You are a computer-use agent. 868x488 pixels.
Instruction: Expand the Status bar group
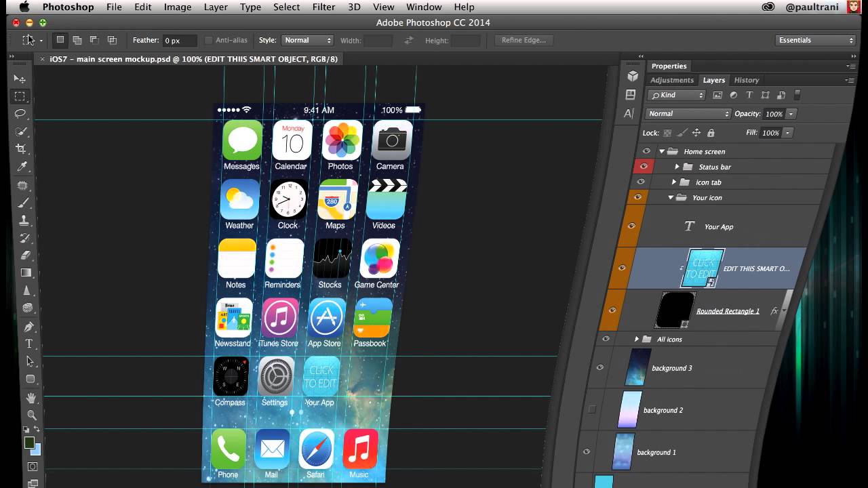[677, 167]
